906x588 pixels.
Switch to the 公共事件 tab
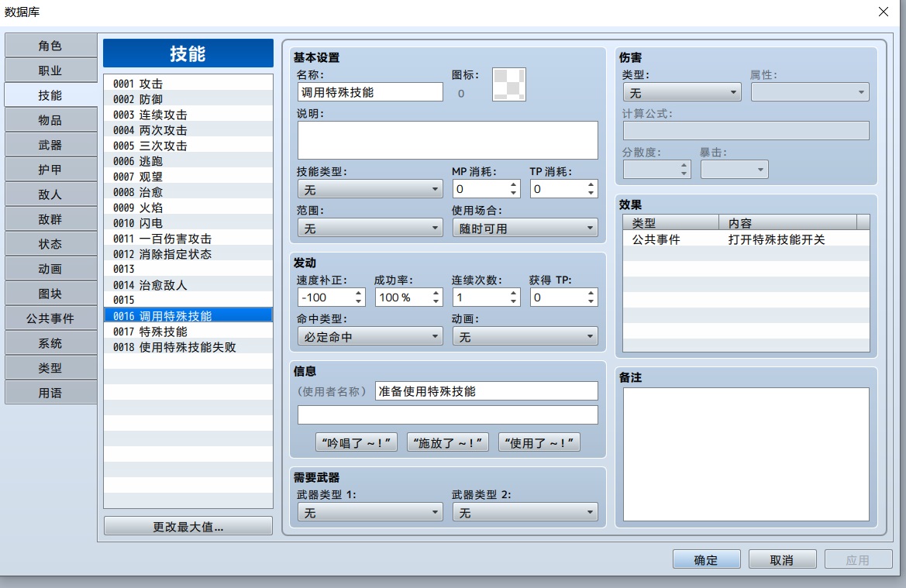[x=50, y=318]
